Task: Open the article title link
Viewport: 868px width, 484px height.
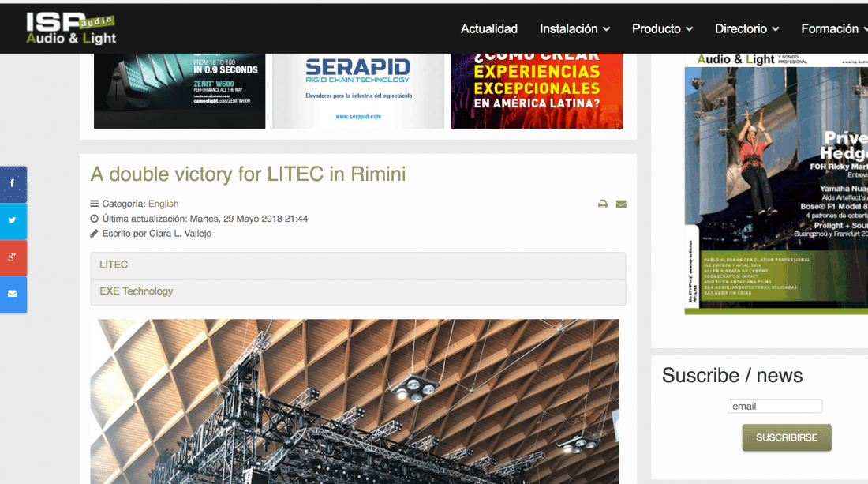Action: [248, 174]
